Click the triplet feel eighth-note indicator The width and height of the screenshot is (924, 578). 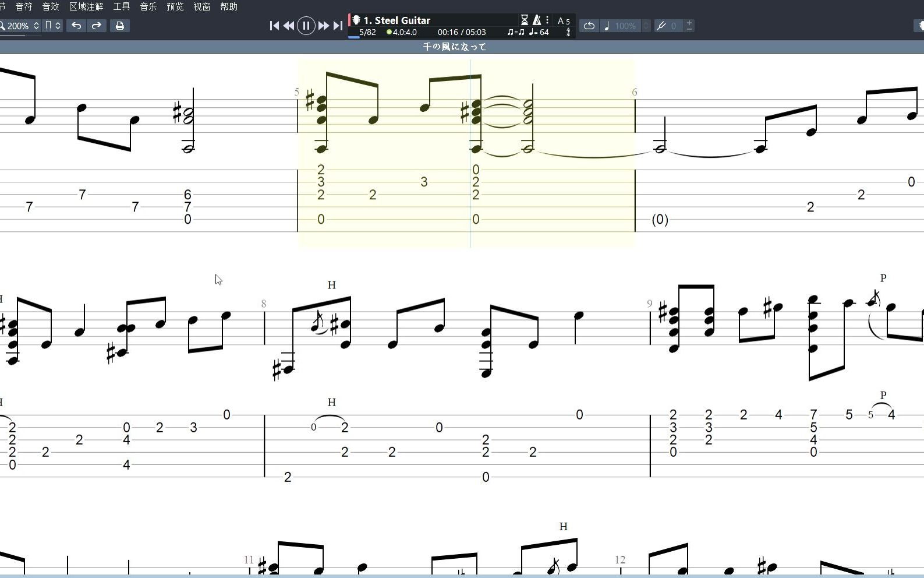pyautogui.click(x=516, y=33)
